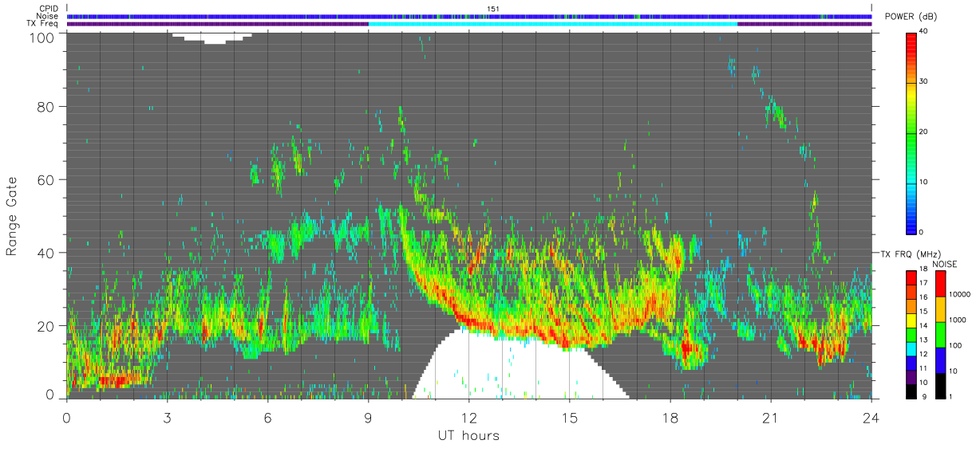This screenshot has height=452, width=980.
Task: Click the left purple segment of TX Freq bar
Action: coord(217,23)
